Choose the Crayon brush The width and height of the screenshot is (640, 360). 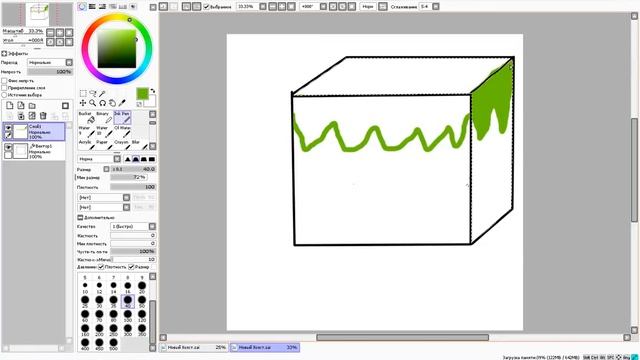tap(122, 144)
